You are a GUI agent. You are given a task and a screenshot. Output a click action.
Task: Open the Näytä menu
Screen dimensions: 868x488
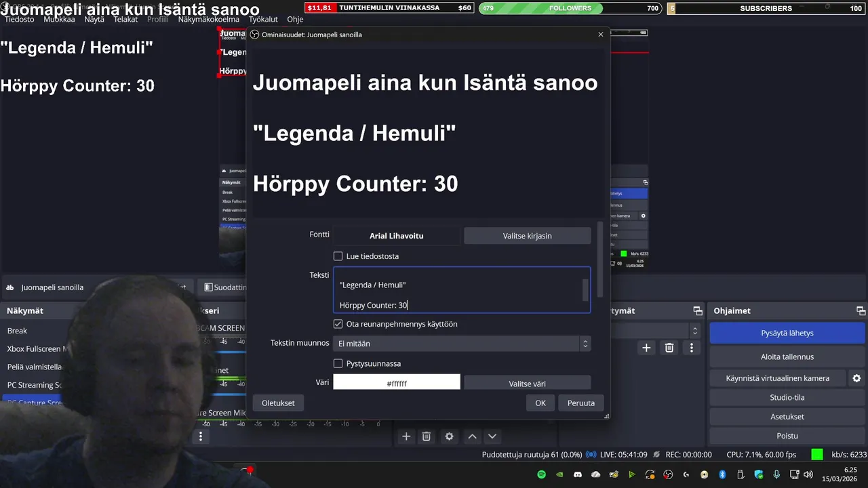[x=94, y=19]
